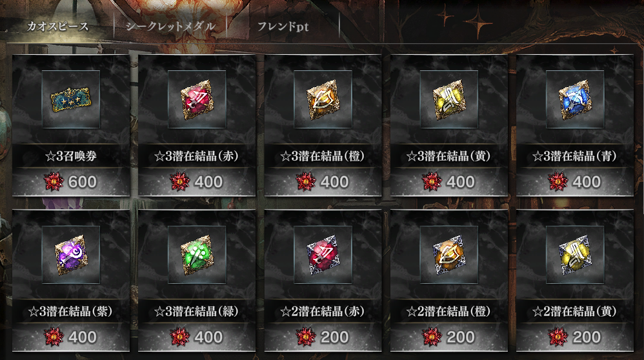Image resolution: width=644 pixels, height=360 pixels.
Task: Select the purple ☆3潜在結晶(紫) crystal icon
Action: tap(70, 254)
